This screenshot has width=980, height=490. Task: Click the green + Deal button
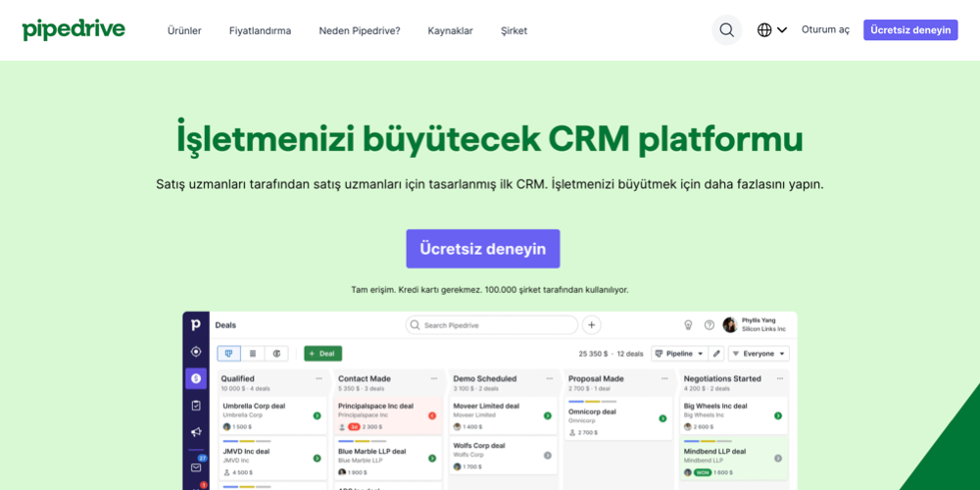(323, 354)
